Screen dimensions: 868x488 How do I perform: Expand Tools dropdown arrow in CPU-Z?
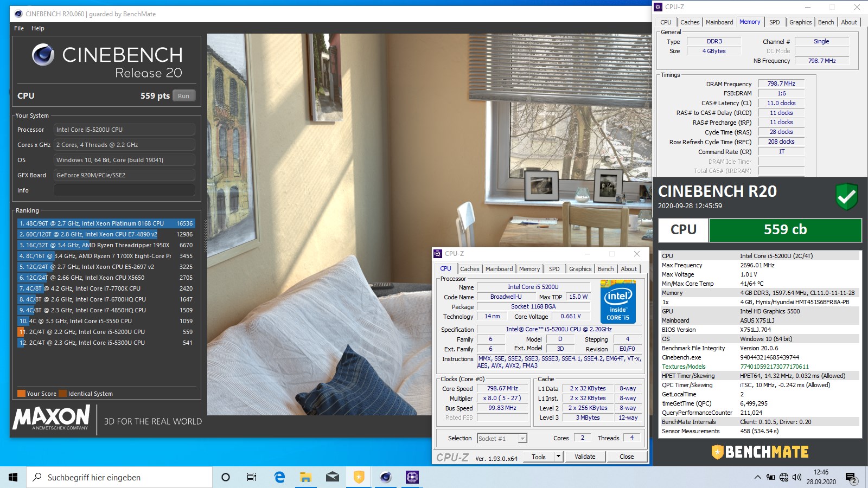(558, 457)
